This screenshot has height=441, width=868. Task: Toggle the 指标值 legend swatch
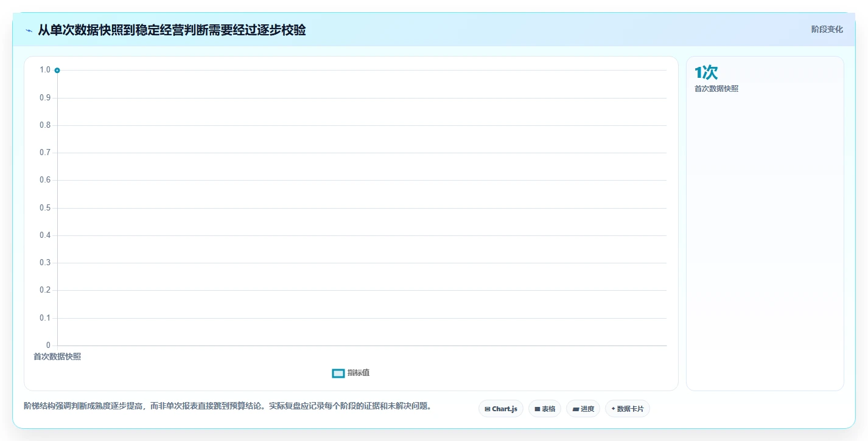338,373
